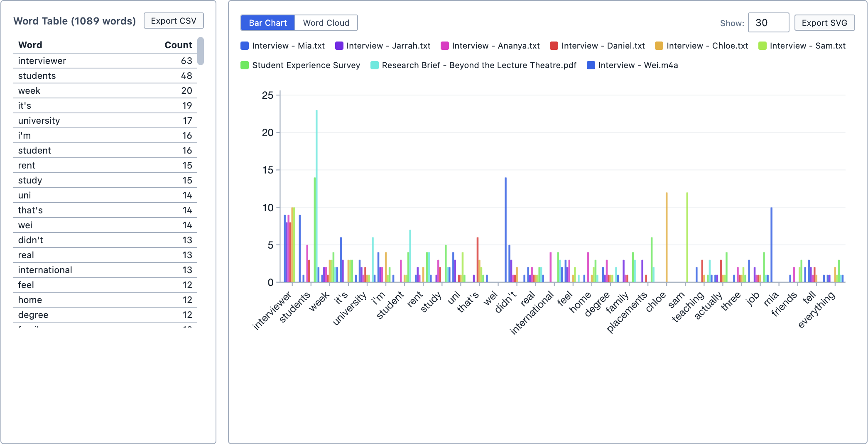Image resolution: width=868 pixels, height=445 pixels.
Task: Click the 'interviewer' x-axis label
Action: pyautogui.click(x=272, y=311)
